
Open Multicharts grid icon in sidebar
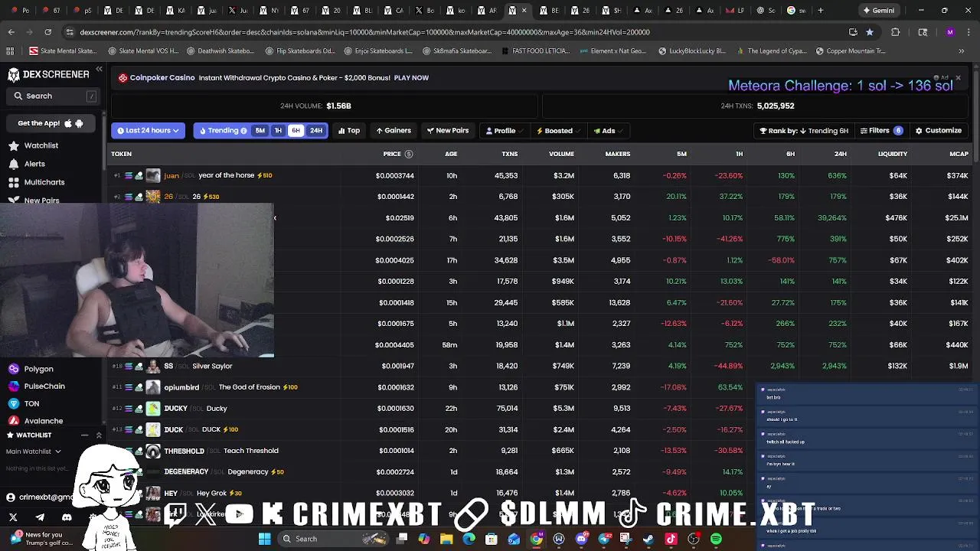pyautogui.click(x=14, y=182)
